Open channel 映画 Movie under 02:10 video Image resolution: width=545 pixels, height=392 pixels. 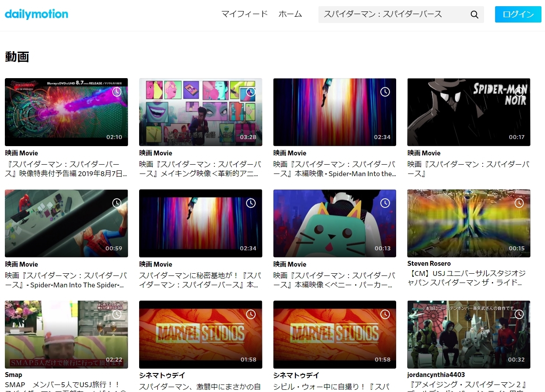[22, 153]
